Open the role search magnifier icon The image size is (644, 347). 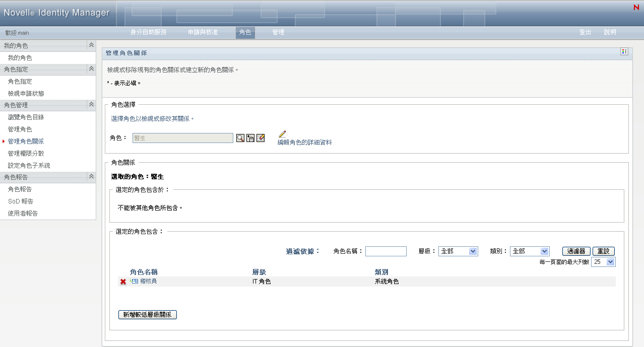point(240,138)
